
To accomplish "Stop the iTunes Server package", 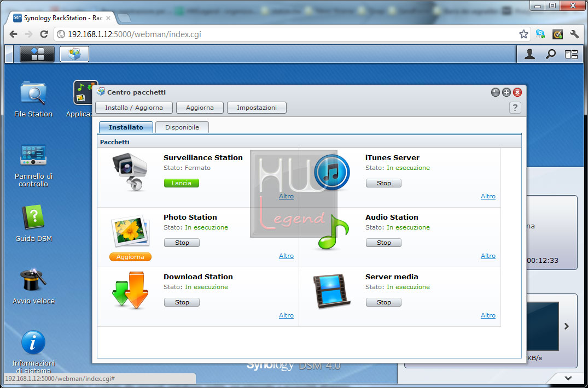I will click(x=383, y=183).
